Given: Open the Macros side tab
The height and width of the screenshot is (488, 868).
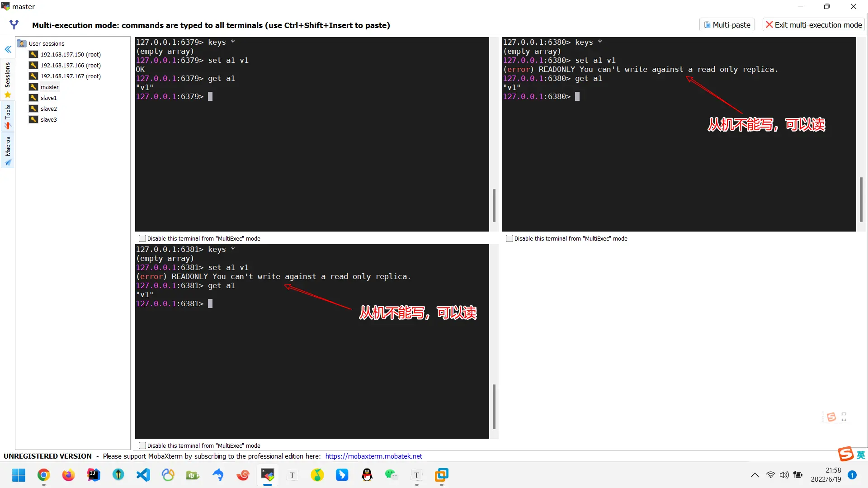Looking at the screenshot, I should pyautogui.click(x=8, y=151).
